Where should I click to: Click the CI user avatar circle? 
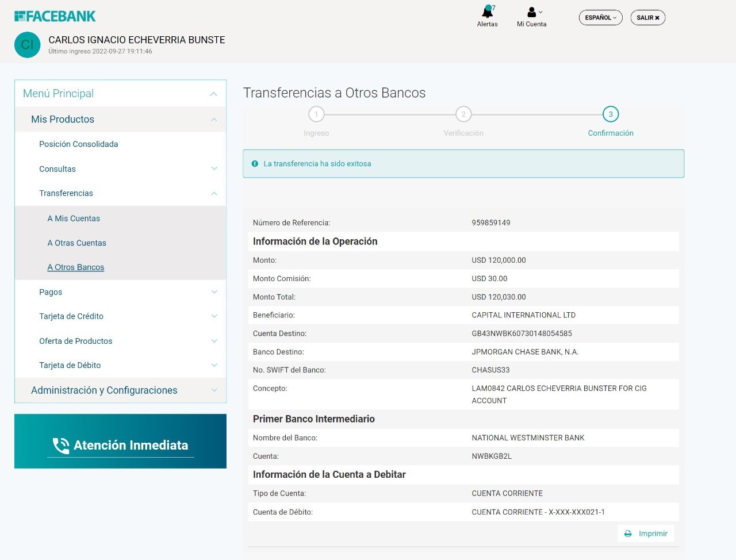[x=27, y=45]
